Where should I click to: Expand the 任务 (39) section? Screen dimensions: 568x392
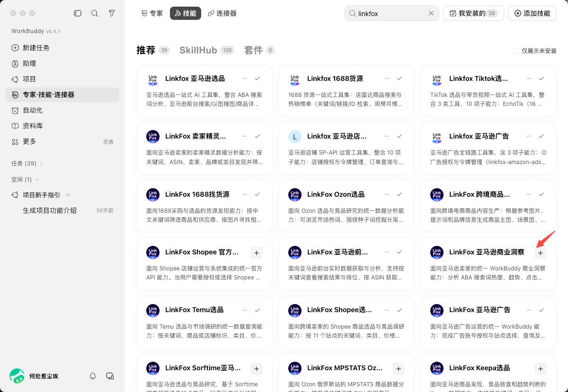pos(27,163)
